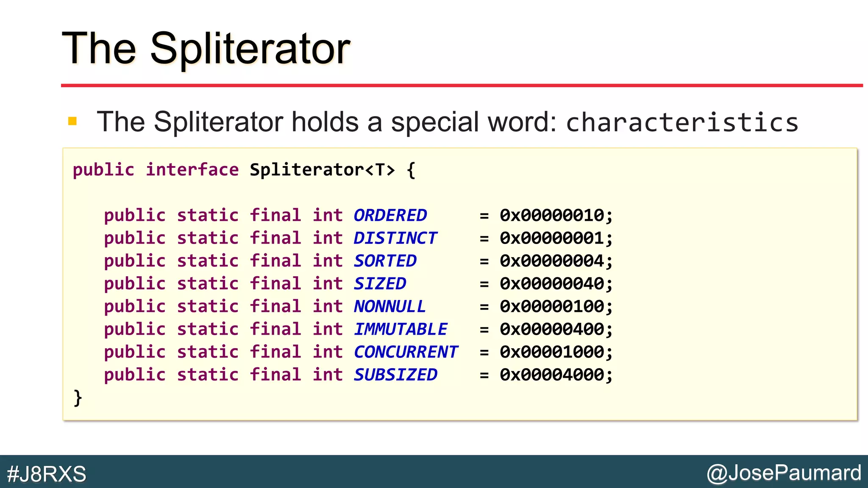The height and width of the screenshot is (488, 868).
Task: Click the bullet text "The Spliterator holds a special word:"
Action: [326, 122]
